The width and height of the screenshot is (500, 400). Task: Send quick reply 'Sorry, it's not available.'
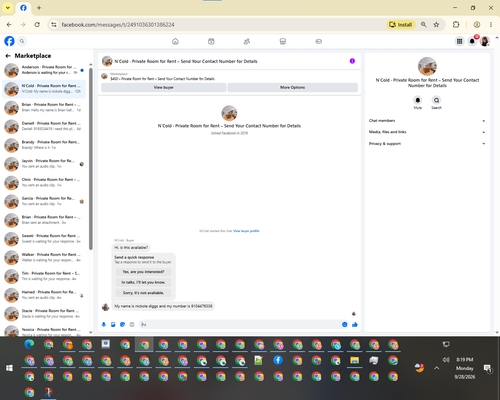coord(143,293)
